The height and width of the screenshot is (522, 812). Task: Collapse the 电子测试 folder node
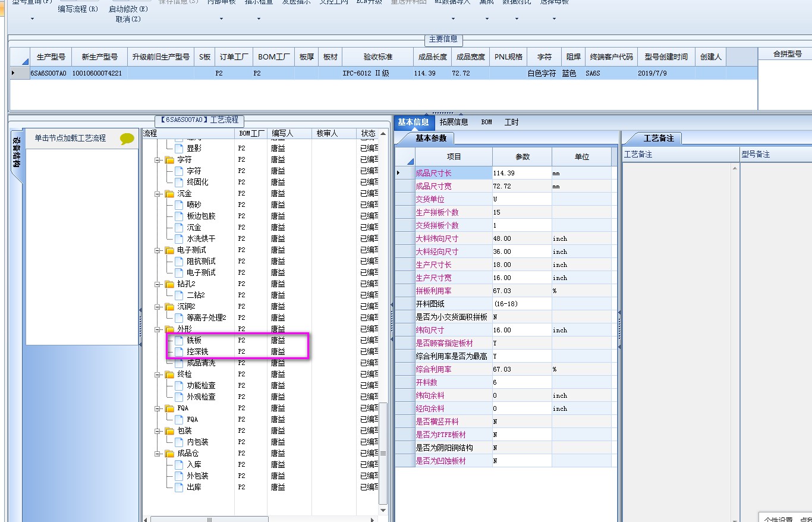pyautogui.click(x=158, y=250)
